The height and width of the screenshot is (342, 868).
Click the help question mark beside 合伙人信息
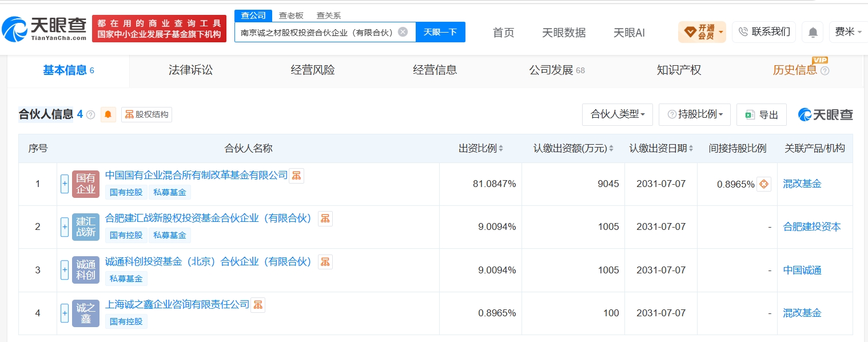(90, 114)
